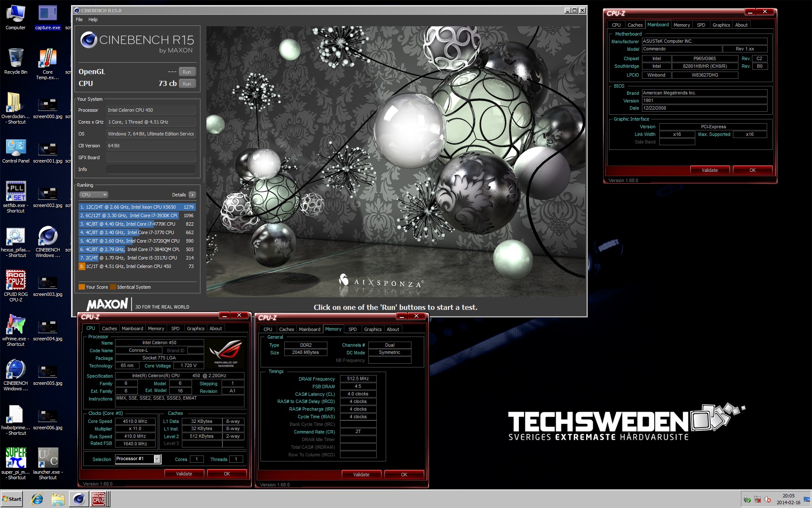
Task: Launch wPrime.exe shortcut icon
Action: [16, 331]
